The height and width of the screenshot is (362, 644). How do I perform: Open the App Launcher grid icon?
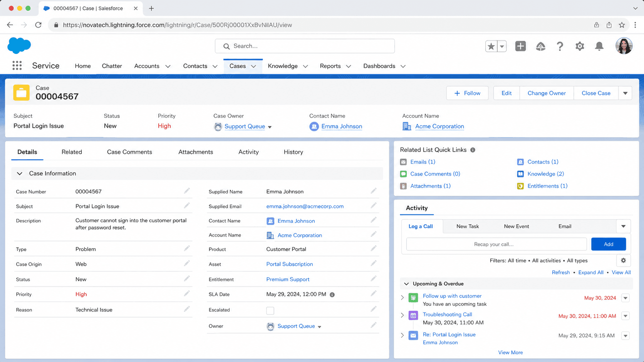(17, 66)
